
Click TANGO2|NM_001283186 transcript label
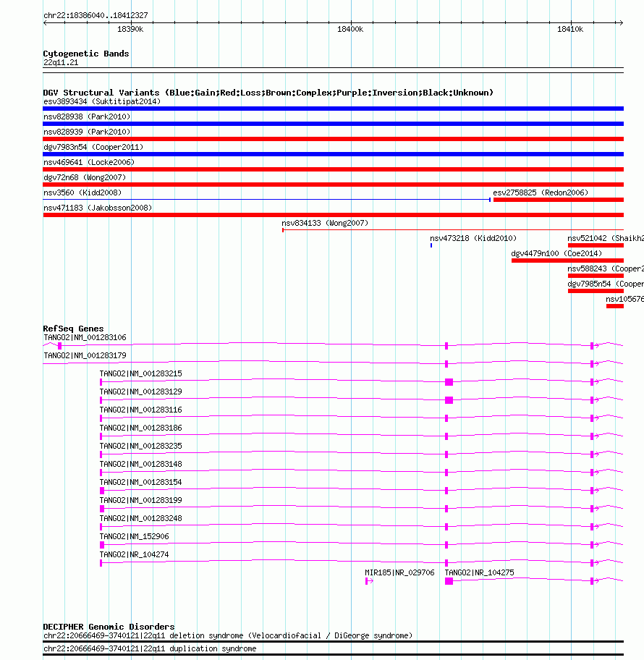point(140,428)
